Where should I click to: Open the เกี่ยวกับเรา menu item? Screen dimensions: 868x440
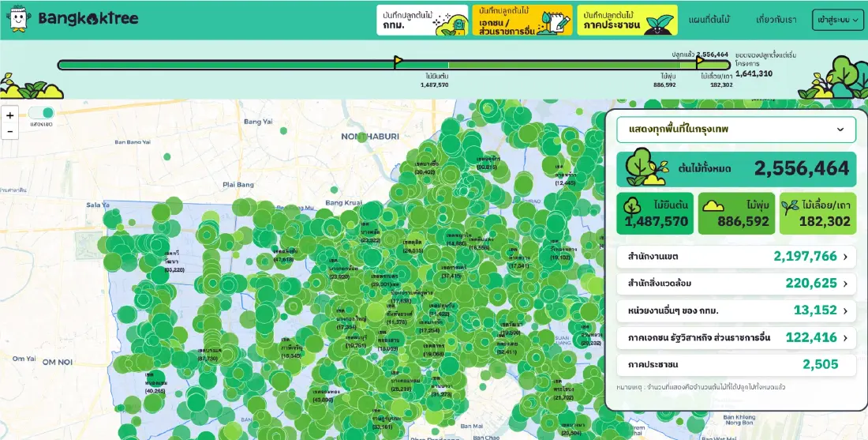776,20
